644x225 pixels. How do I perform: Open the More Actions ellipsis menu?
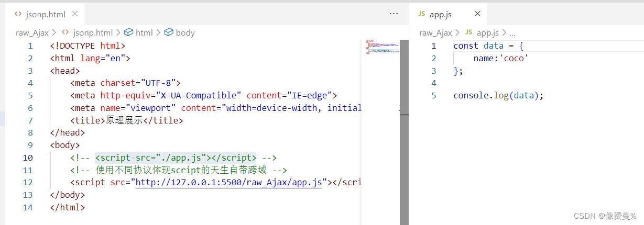(394, 14)
